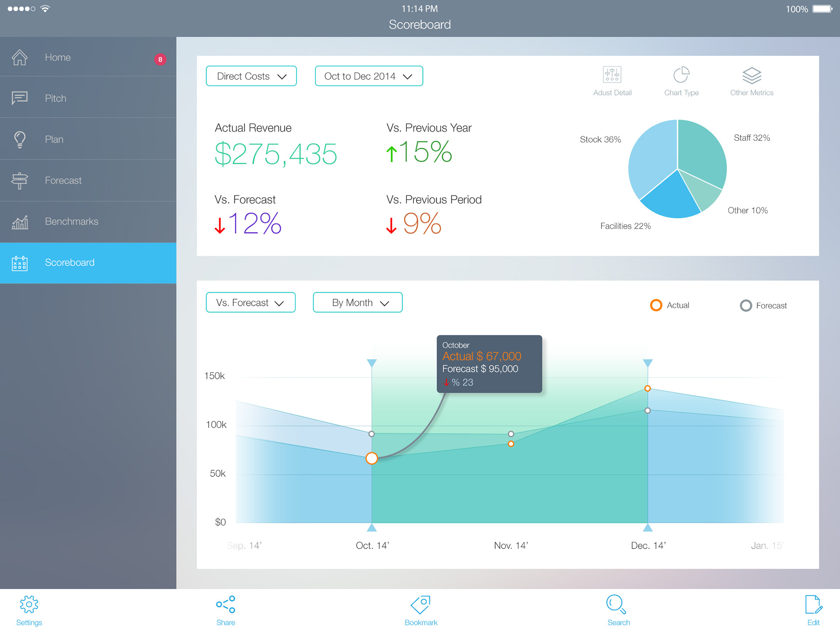Image resolution: width=840 pixels, height=630 pixels.
Task: Tap the Bookmark tag icon
Action: pyautogui.click(x=421, y=605)
